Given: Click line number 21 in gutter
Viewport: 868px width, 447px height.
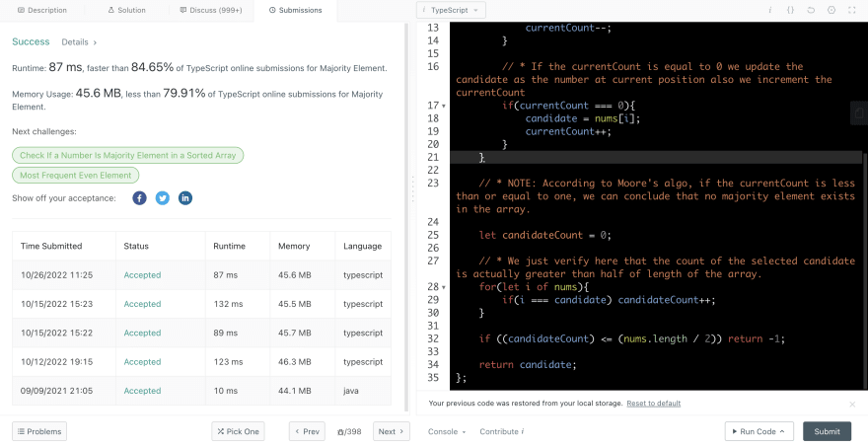Looking at the screenshot, I should coord(433,157).
